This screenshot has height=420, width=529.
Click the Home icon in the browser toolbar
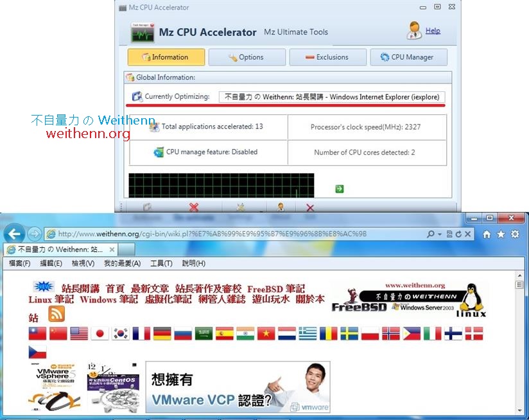tap(486, 234)
